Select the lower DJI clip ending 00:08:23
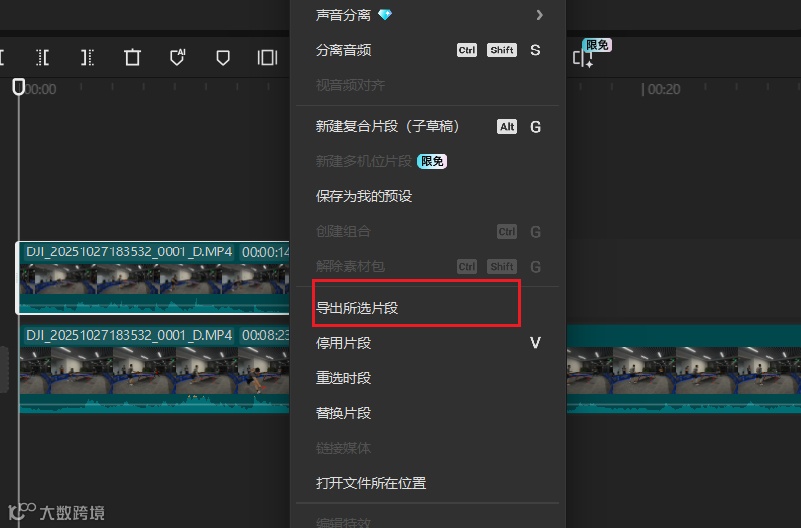The height and width of the screenshot is (528, 801). tap(154, 370)
